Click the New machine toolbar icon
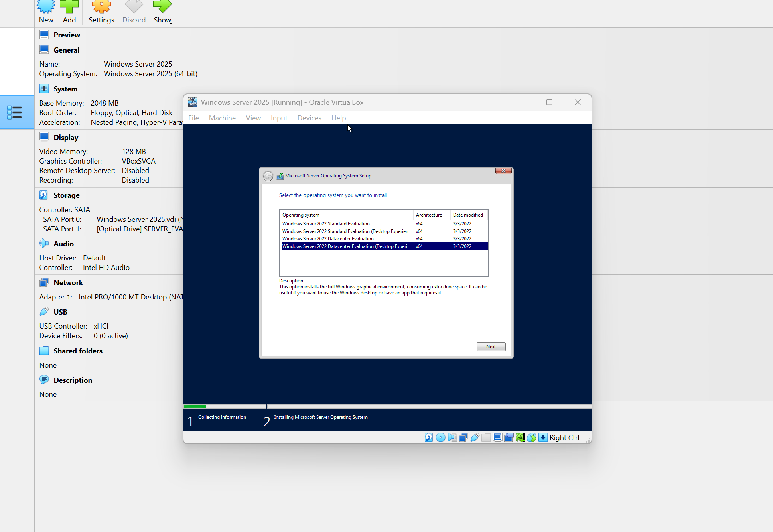The height and width of the screenshot is (532, 773). (46, 6)
